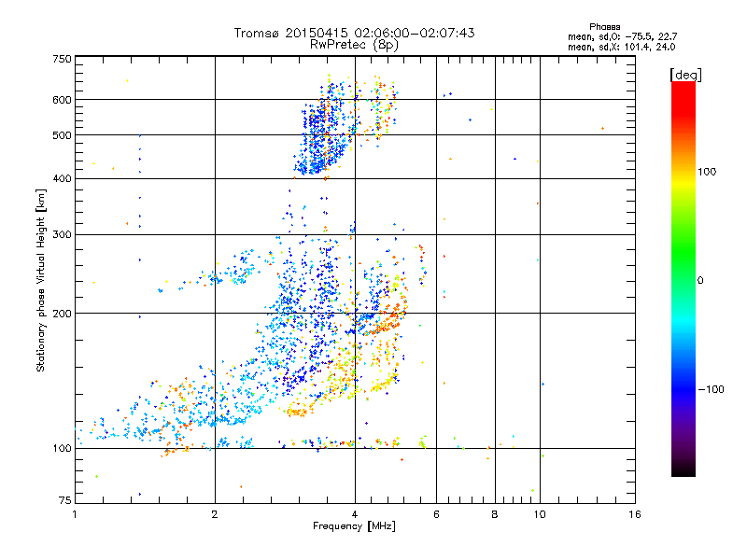Image resolution: width=747 pixels, height=560 pixels.
Task: Click 'mean, sd,X: 101.4, 24.0' text
Action: point(621,47)
